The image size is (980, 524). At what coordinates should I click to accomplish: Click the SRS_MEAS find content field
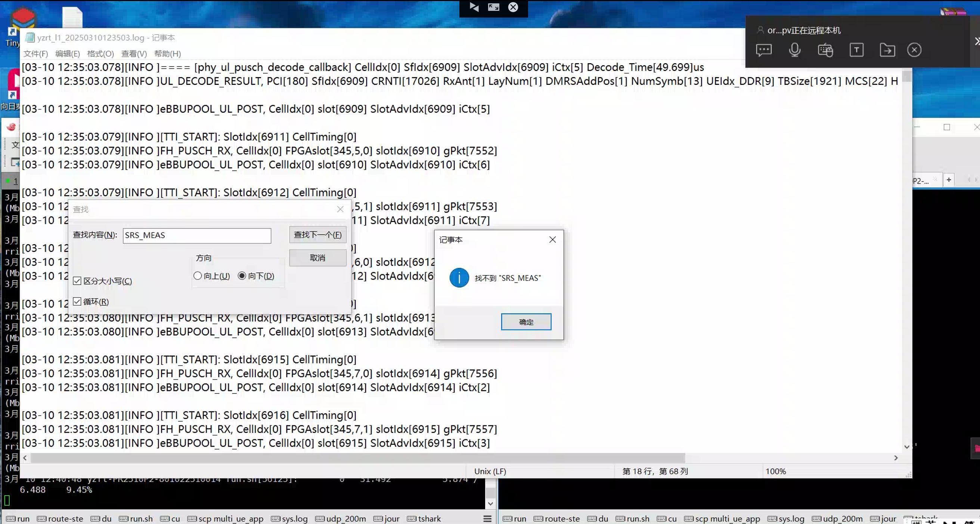pyautogui.click(x=197, y=235)
